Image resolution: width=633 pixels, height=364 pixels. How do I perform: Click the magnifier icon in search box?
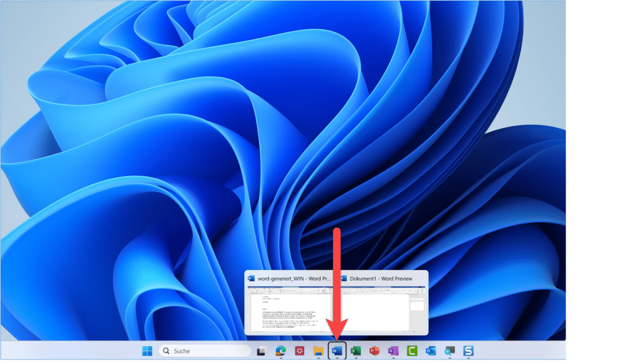click(166, 351)
